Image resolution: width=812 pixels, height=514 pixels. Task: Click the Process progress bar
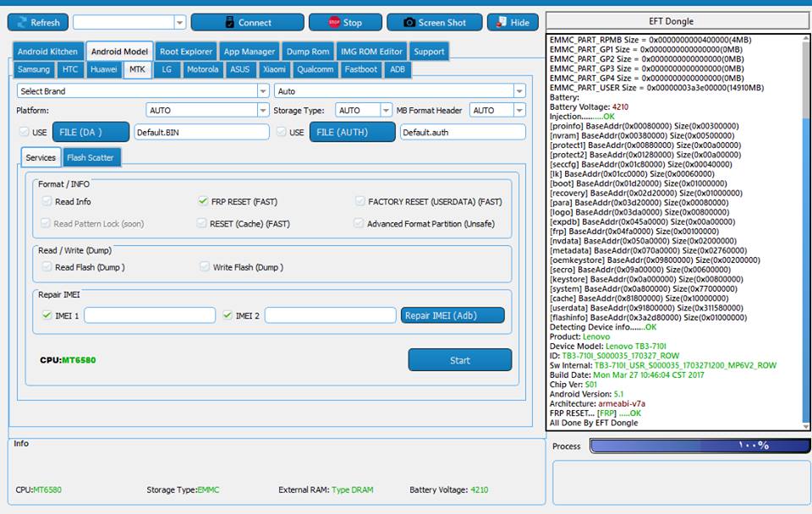[700, 446]
